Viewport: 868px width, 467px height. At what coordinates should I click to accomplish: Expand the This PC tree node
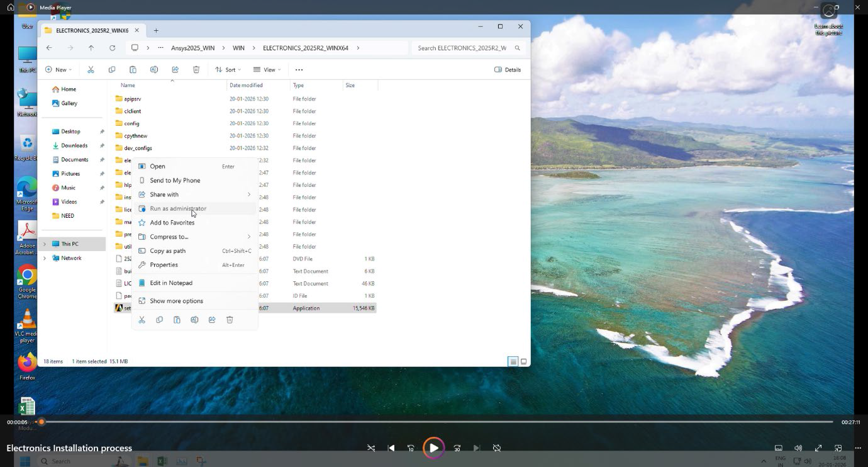(45, 244)
